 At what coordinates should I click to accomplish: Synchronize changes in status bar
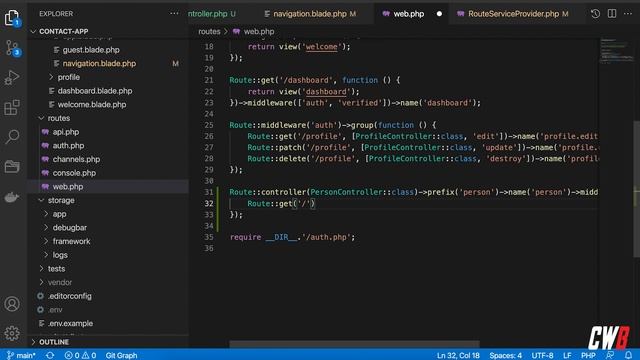pos(50,355)
